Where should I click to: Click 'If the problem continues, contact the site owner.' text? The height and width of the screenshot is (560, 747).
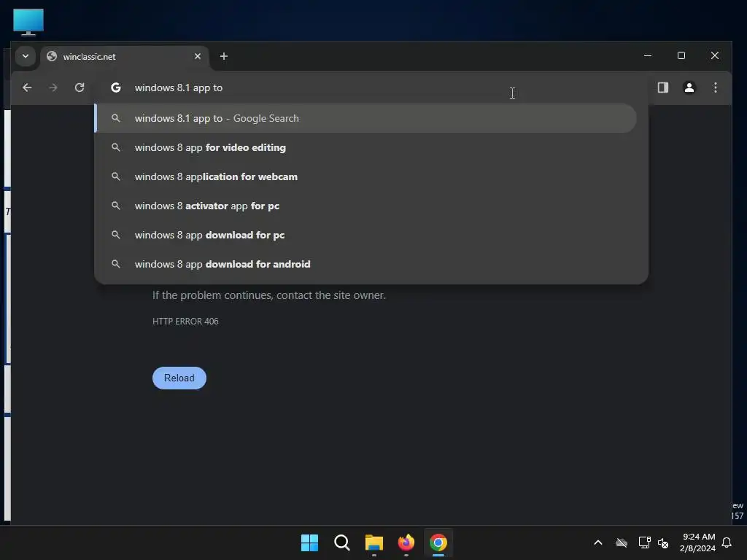269,295
